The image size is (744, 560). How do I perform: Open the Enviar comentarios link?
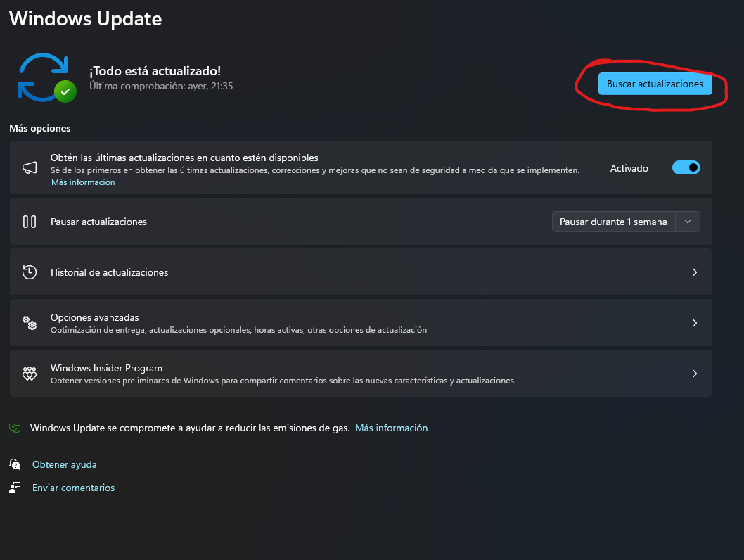click(x=74, y=488)
